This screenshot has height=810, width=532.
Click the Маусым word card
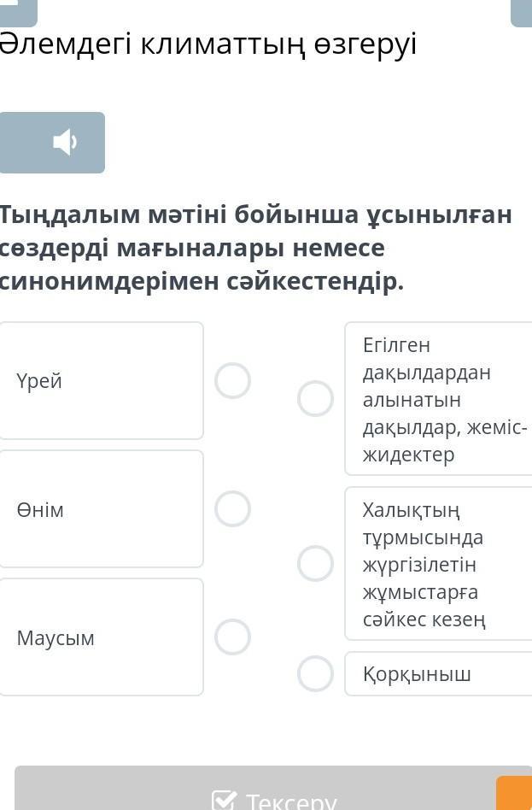(x=100, y=637)
